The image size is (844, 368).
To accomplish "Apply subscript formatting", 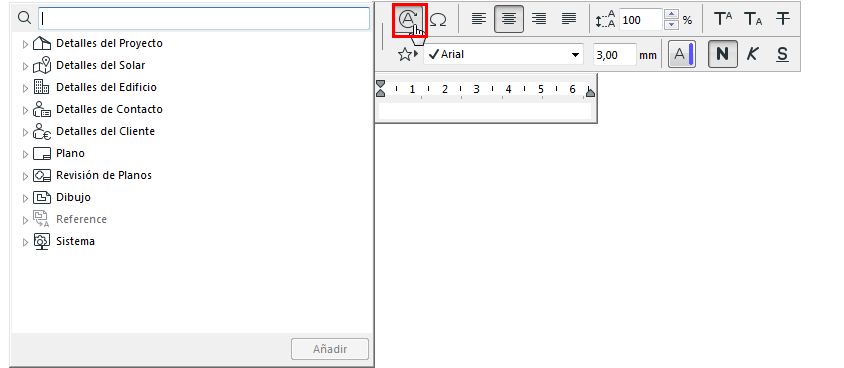I will click(753, 19).
